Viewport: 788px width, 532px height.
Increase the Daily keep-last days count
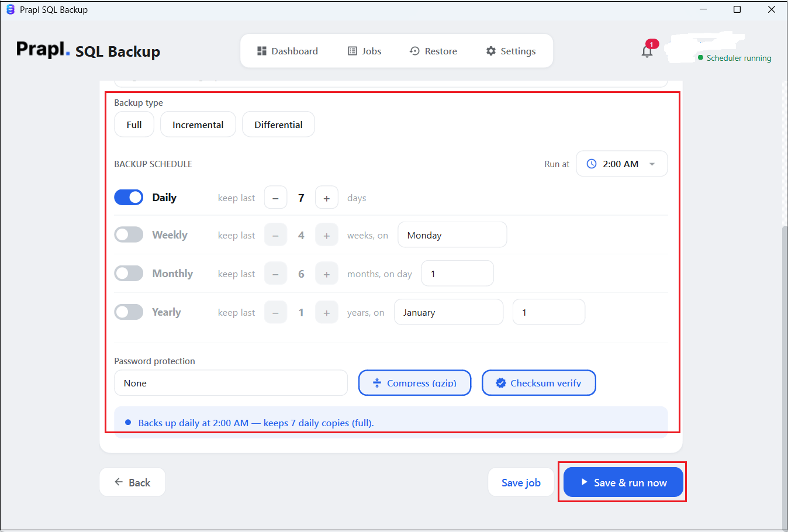327,198
